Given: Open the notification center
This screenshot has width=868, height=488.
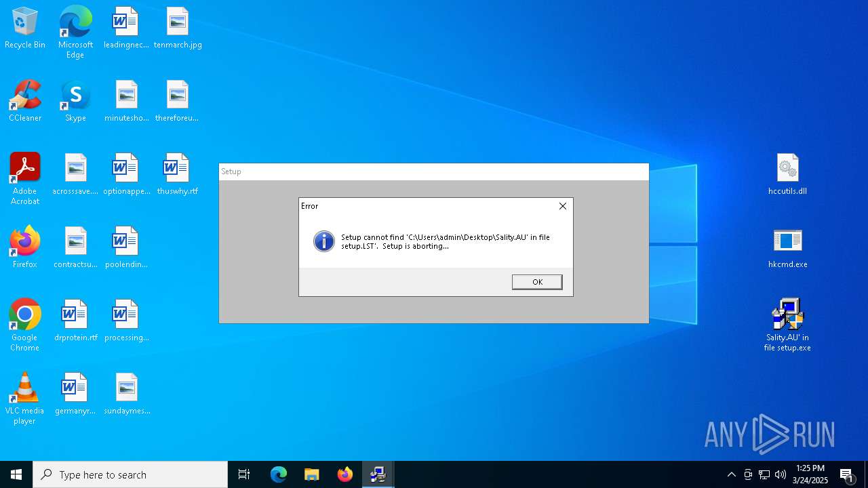Looking at the screenshot, I should tap(847, 474).
